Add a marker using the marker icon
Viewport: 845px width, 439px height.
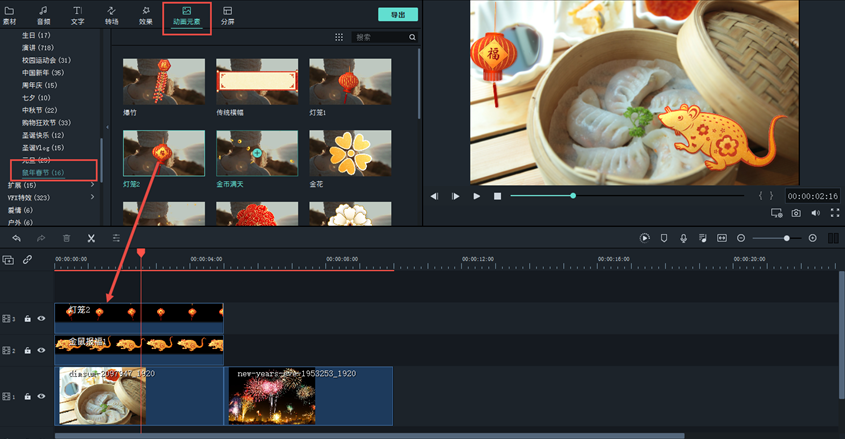point(663,238)
